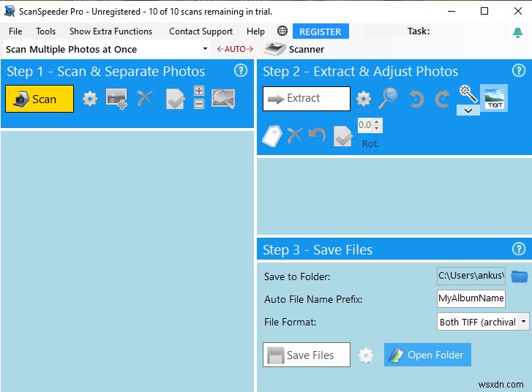Open Show Extra Functions menu
Image resolution: width=532 pixels, height=392 pixels.
click(x=111, y=31)
